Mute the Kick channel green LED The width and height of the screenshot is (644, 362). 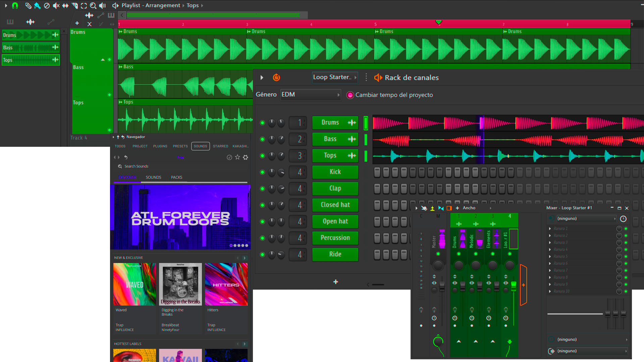(262, 172)
